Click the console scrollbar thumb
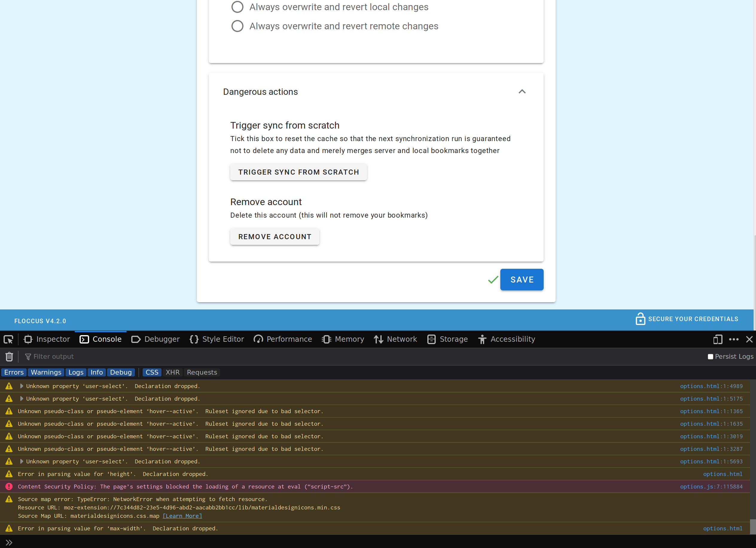756x548 pixels. click(x=753, y=526)
